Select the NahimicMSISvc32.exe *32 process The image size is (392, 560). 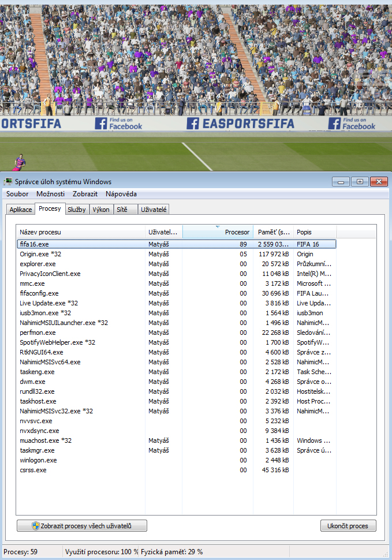[x=176, y=412]
